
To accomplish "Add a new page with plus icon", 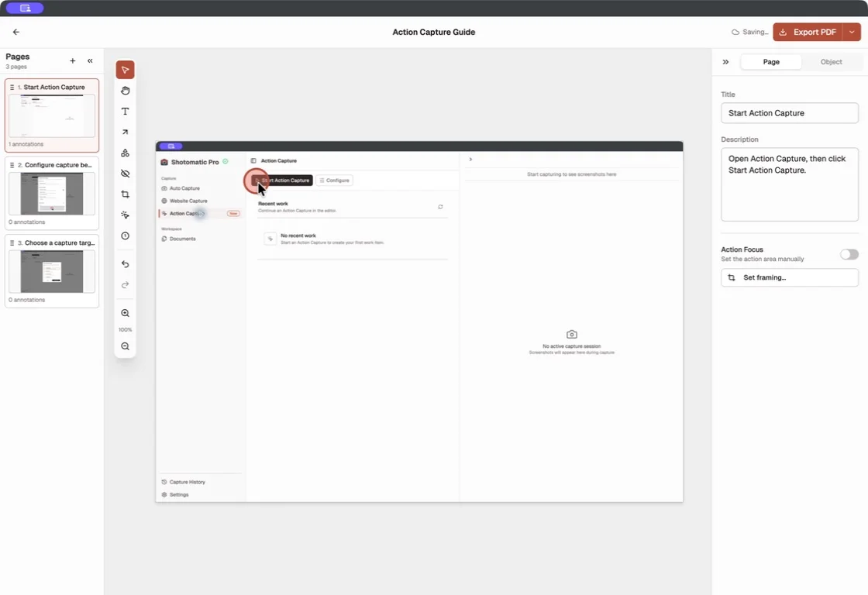I will pyautogui.click(x=73, y=61).
